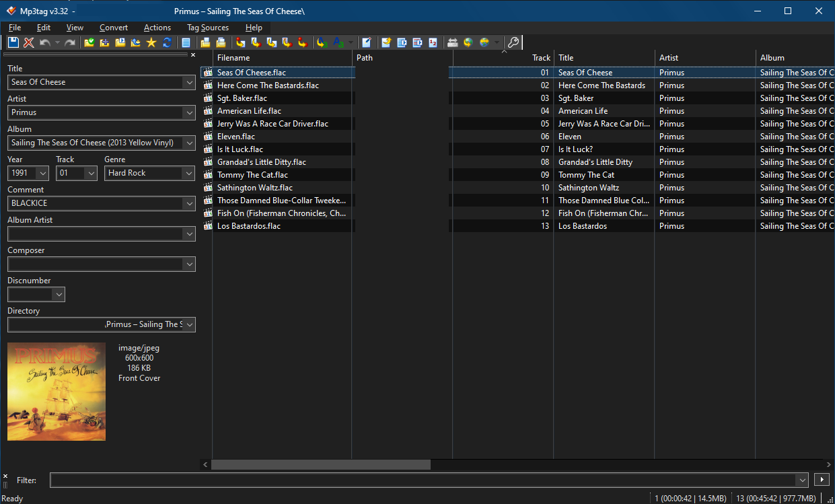The image size is (835, 504).
Task: Click the Undo arrow icon
Action: click(44, 42)
